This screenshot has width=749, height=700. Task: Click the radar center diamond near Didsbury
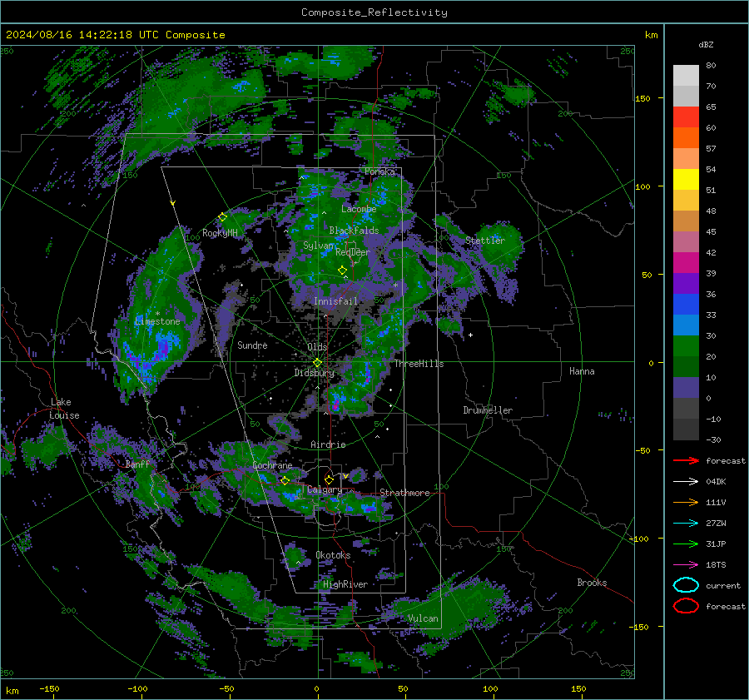pyautogui.click(x=317, y=363)
